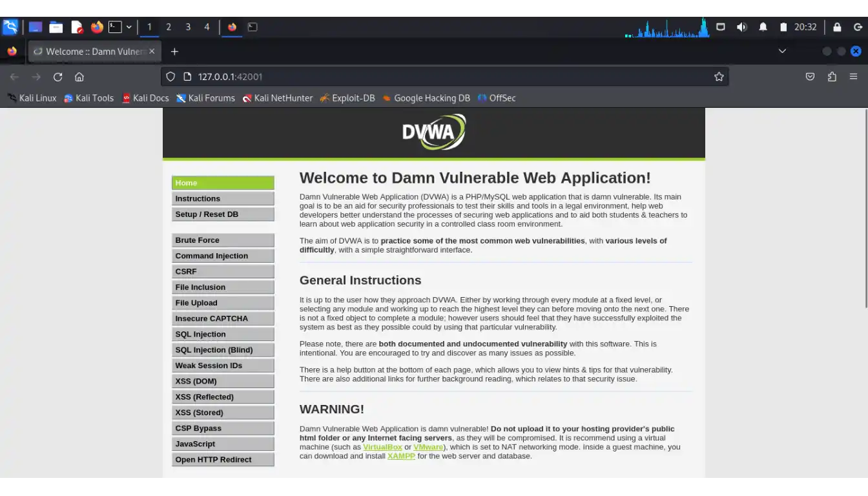Switch to workspace 2
This screenshot has width=868, height=496.
point(169,27)
